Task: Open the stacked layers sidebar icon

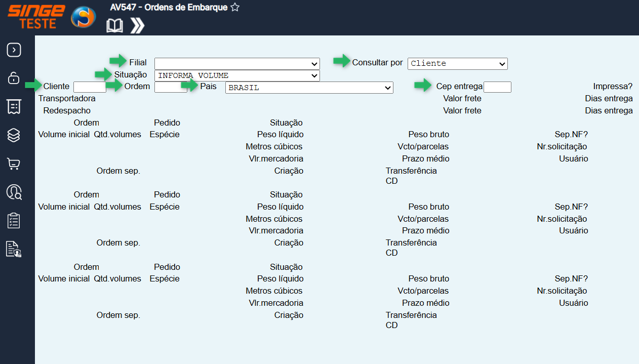Action: point(14,135)
